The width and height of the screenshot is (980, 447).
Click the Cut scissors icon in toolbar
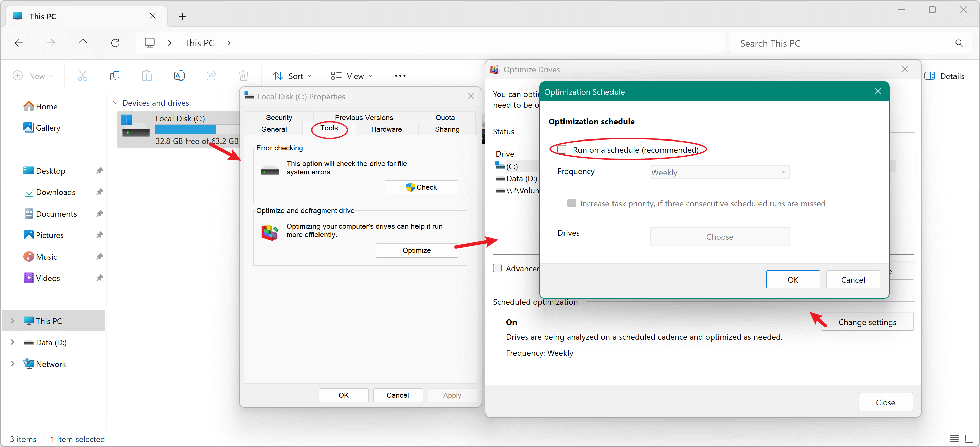[83, 76]
